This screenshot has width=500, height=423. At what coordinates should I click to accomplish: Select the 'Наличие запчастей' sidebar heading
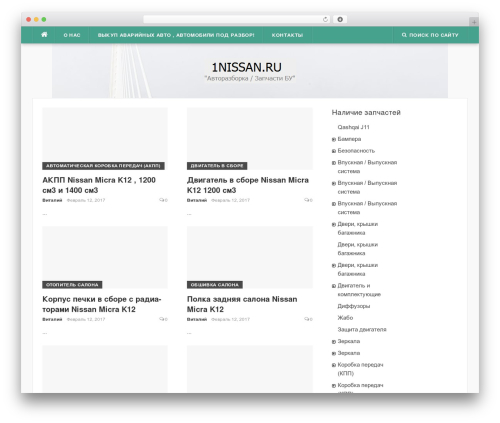click(x=366, y=113)
